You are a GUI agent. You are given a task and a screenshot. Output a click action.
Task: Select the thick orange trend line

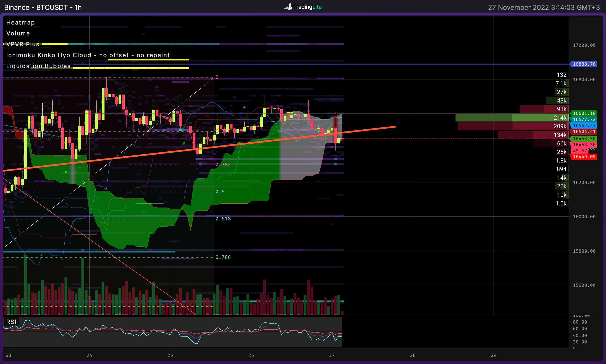pos(199,149)
